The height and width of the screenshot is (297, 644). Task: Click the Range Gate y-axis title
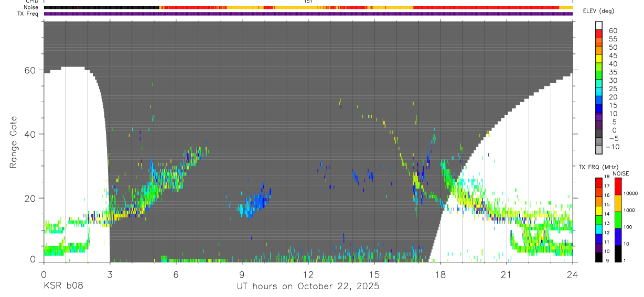(14, 141)
